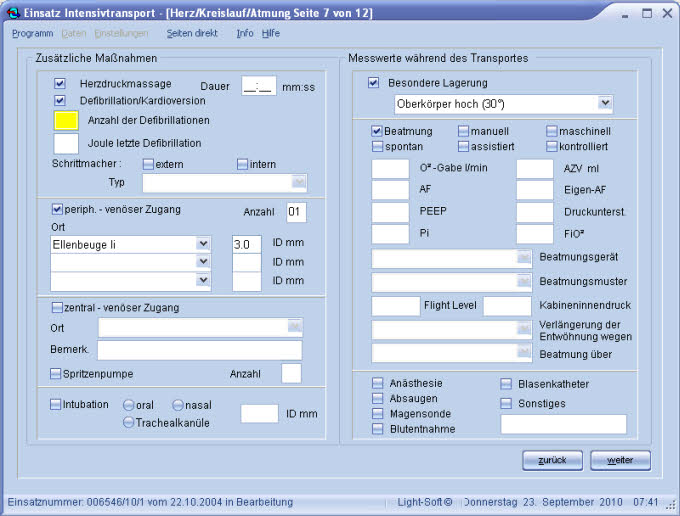Select the Trachealkanüle radio button

pos(128,422)
